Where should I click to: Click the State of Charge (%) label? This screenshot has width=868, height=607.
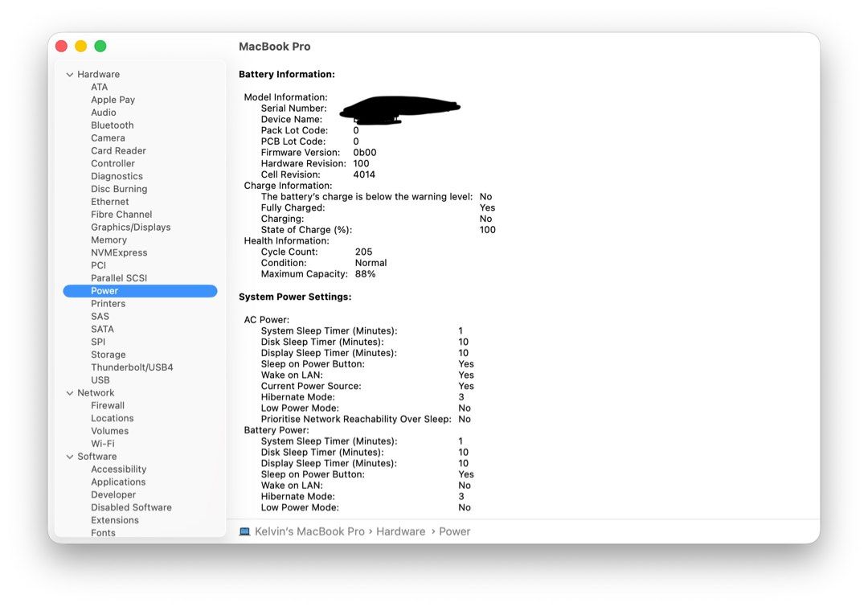(x=306, y=230)
